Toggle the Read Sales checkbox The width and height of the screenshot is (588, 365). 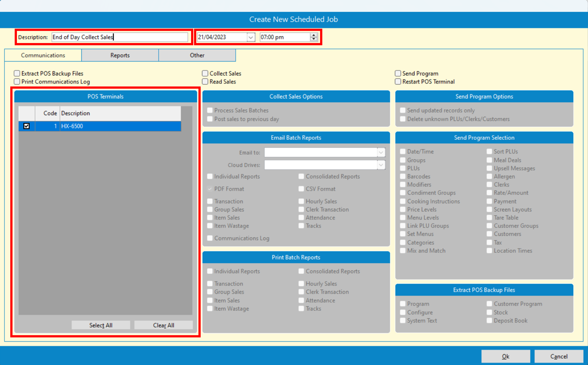205,82
